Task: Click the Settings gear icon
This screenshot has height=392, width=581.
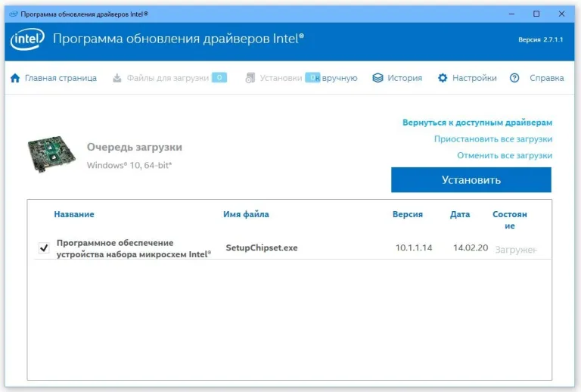Action: pyautogui.click(x=443, y=78)
